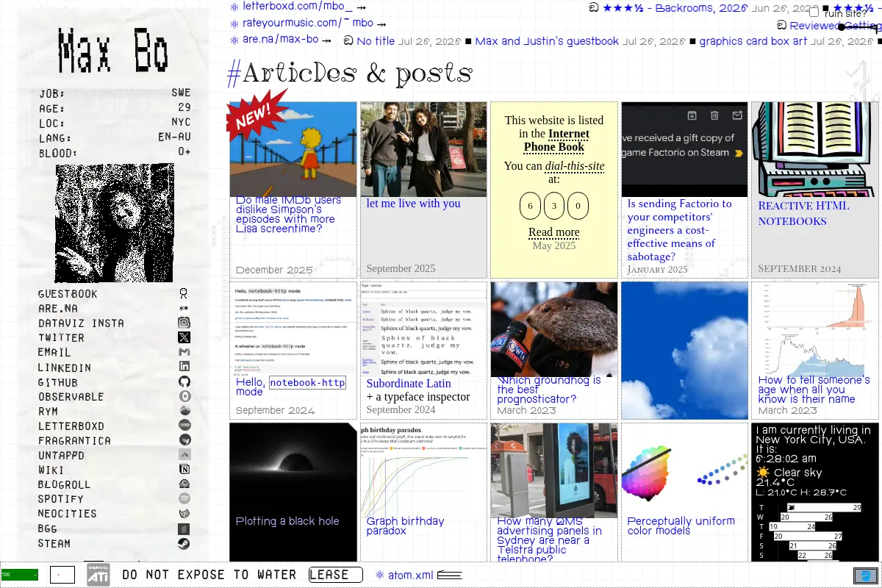Image resolution: width=882 pixels, height=588 pixels.
Task: Open the WIKI sidebar link
Action: click(51, 470)
